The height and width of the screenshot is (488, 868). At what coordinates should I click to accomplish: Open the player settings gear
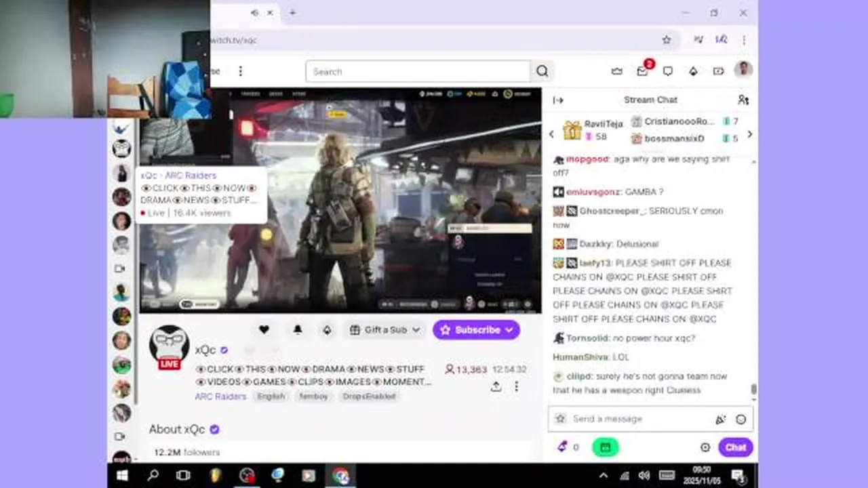[528, 304]
